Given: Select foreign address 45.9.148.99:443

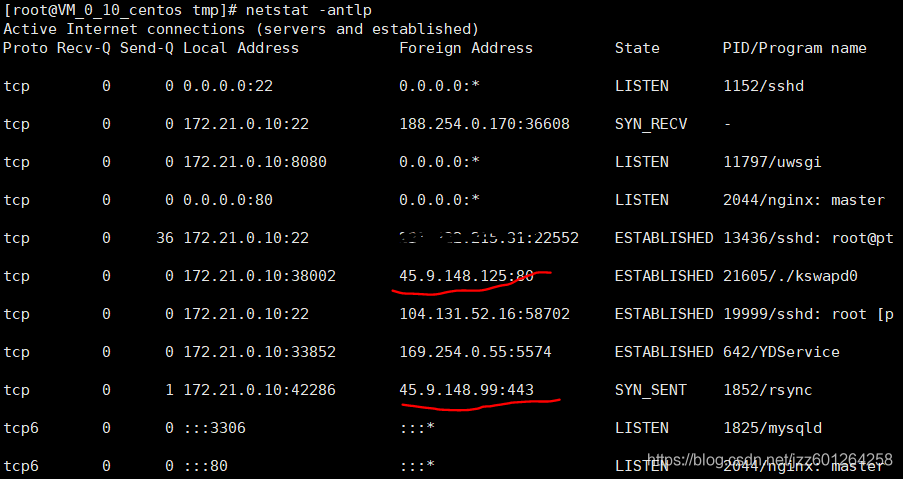Looking at the screenshot, I should coord(466,390).
